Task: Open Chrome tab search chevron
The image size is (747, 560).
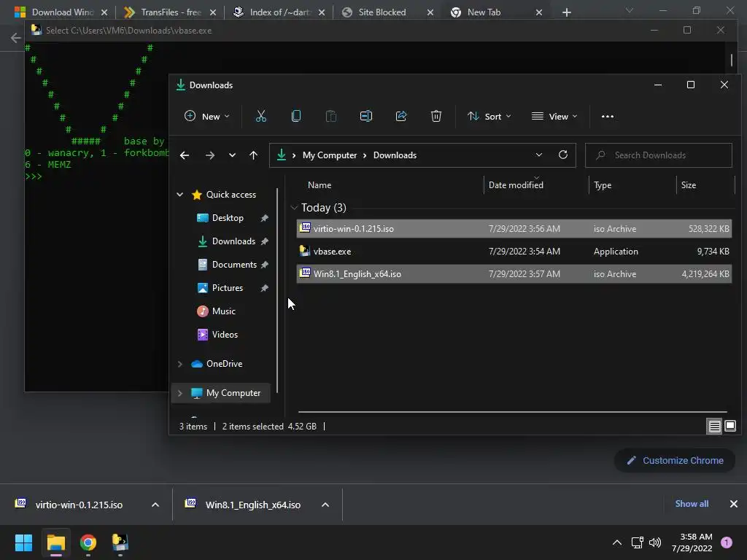Action: click(x=630, y=10)
